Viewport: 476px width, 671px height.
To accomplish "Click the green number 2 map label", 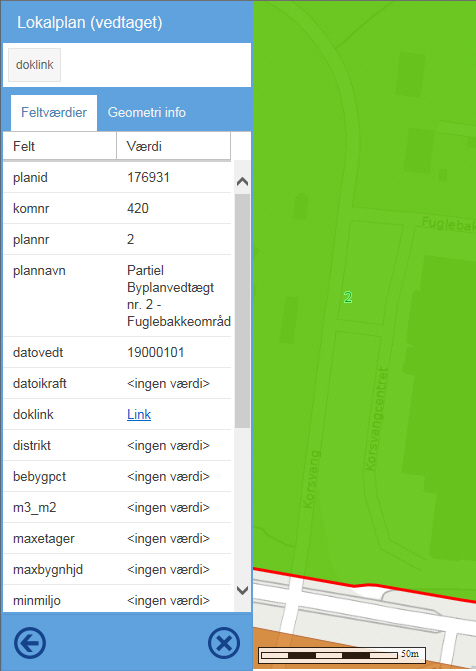I will click(x=348, y=297).
